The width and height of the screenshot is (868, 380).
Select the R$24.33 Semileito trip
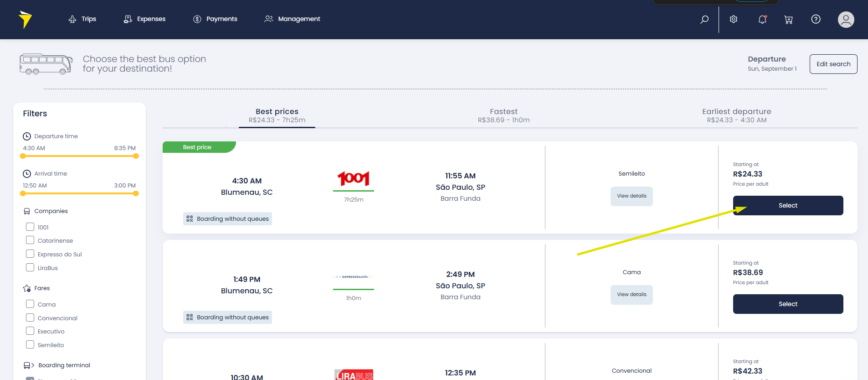click(788, 206)
